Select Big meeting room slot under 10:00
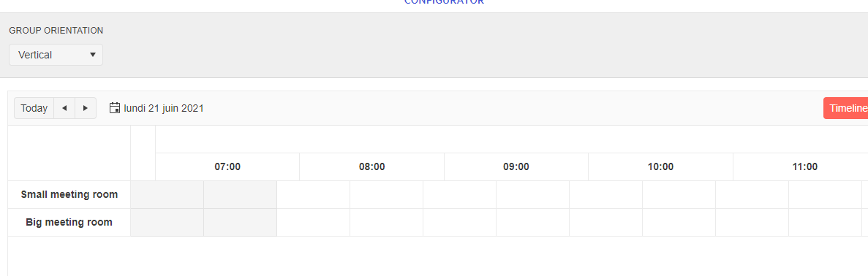This screenshot has width=868, height=276. (679, 223)
